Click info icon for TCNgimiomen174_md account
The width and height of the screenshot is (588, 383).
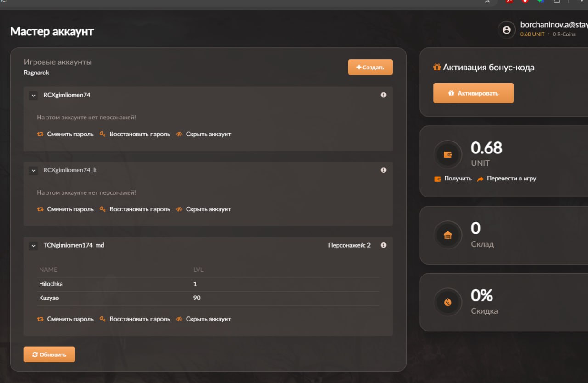click(x=384, y=245)
